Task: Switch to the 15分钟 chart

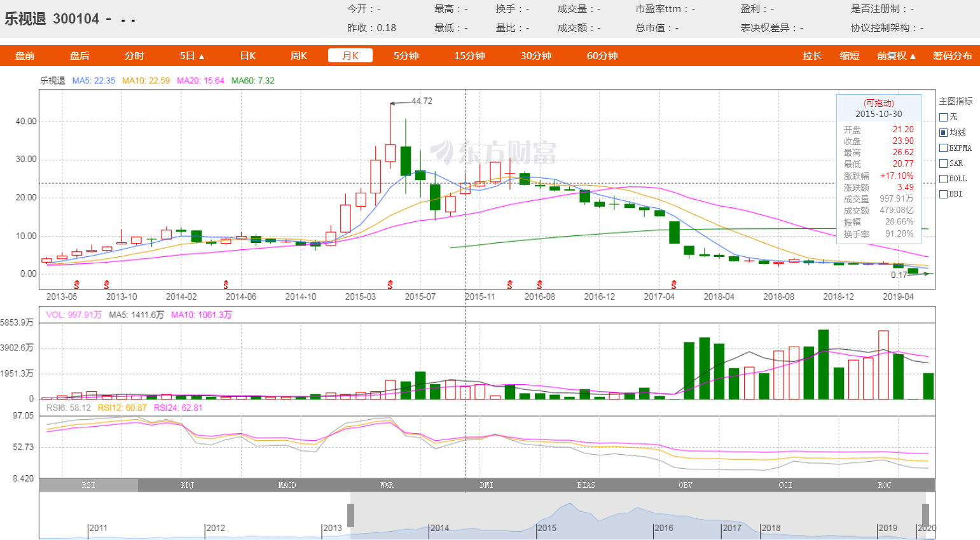Action: click(469, 56)
